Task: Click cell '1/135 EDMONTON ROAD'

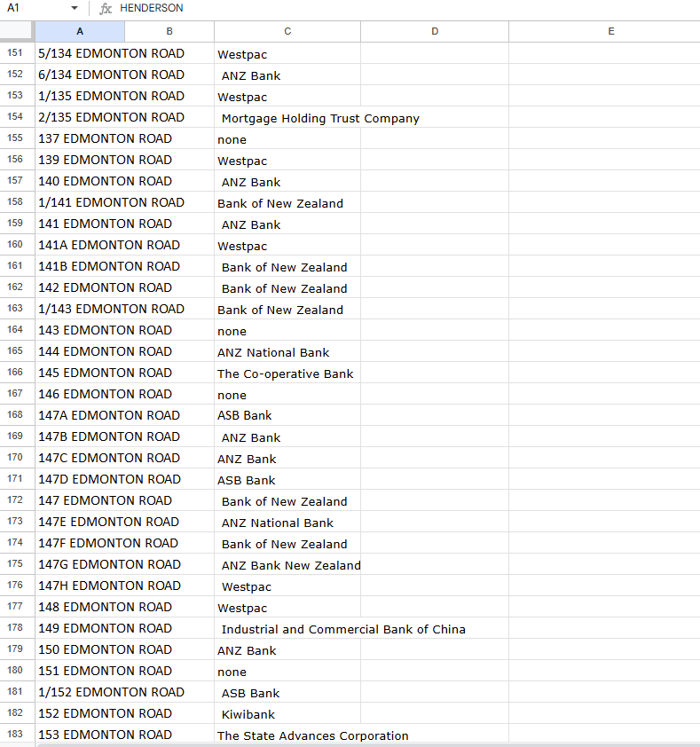Action: 124,96
